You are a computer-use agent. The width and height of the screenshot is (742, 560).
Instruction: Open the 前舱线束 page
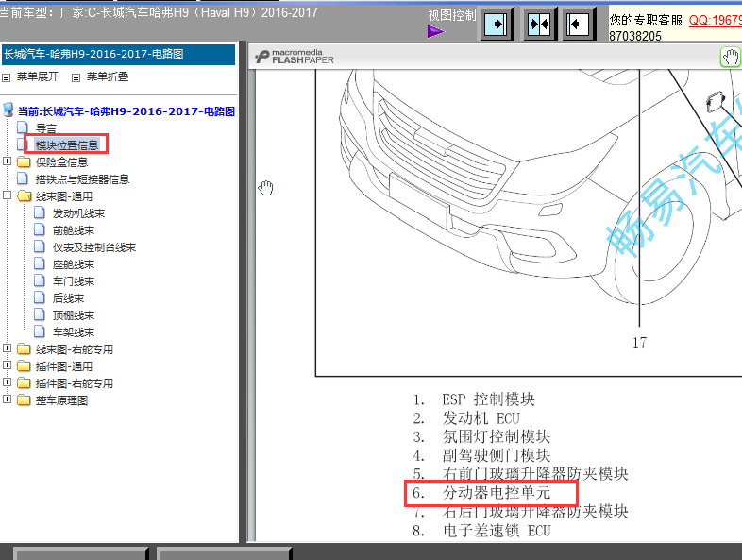pyautogui.click(x=74, y=230)
